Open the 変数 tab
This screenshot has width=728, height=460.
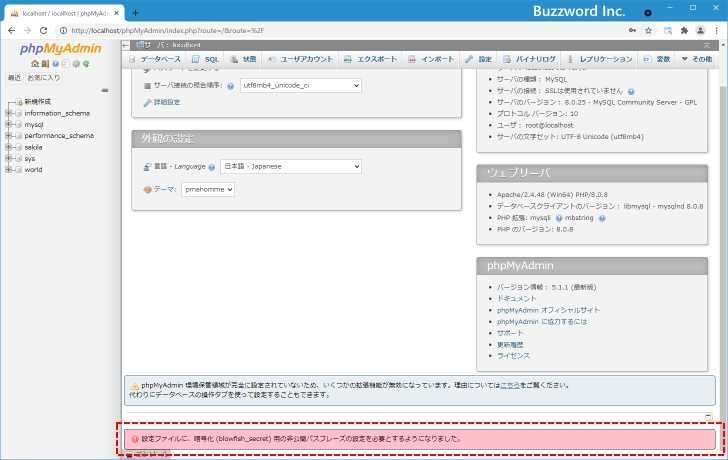coord(657,59)
